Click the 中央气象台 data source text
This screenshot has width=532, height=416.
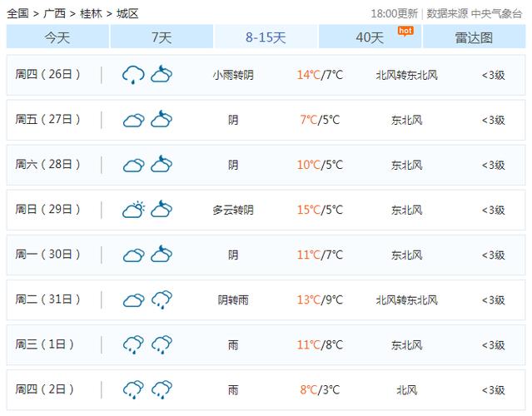point(496,13)
